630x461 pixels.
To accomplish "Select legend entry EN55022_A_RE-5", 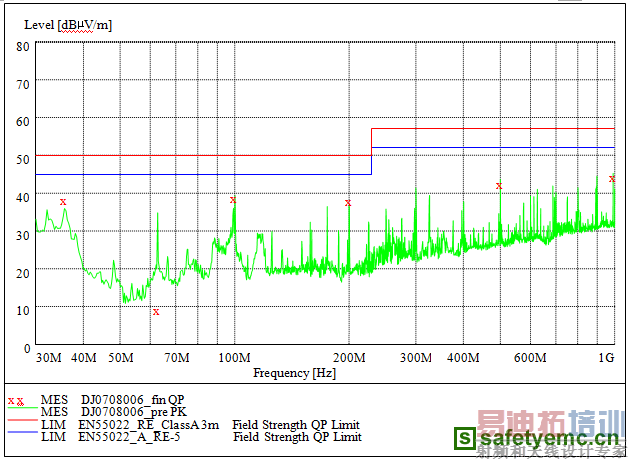I will 129,436.
